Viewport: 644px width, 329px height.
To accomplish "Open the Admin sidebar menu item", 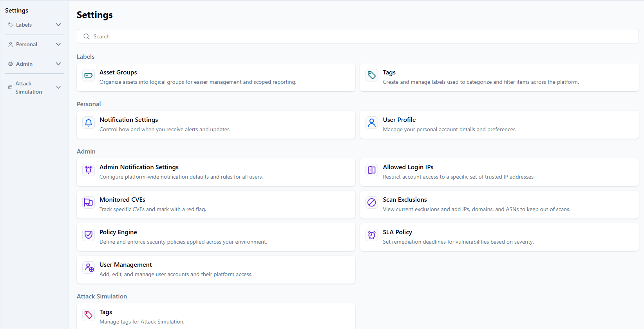I will (34, 64).
